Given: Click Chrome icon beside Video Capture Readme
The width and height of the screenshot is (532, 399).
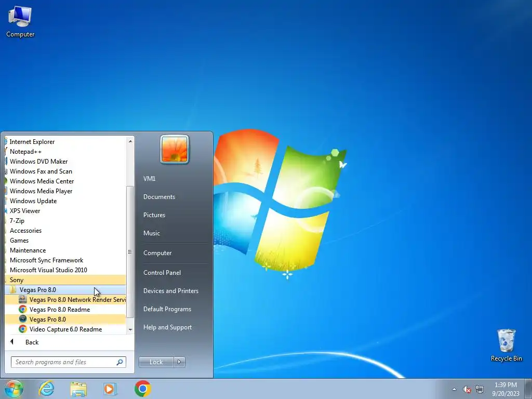Looking at the screenshot, I should coord(23,329).
